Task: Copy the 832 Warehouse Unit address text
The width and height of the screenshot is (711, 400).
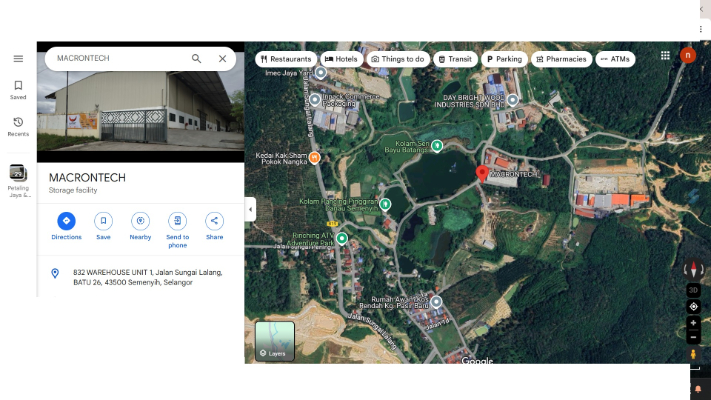Action: click(x=148, y=277)
